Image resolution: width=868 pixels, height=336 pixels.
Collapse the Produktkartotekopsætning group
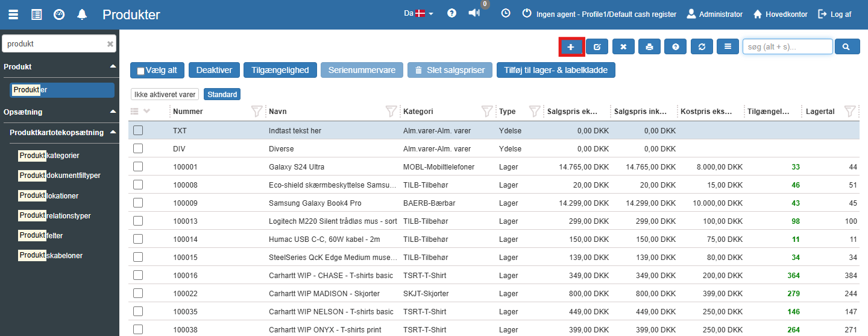[112, 132]
